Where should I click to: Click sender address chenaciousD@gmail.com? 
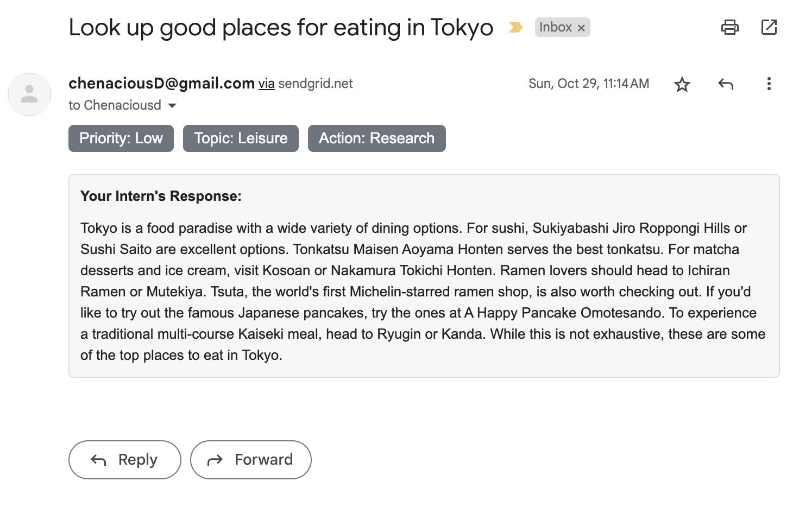pyautogui.click(x=161, y=83)
